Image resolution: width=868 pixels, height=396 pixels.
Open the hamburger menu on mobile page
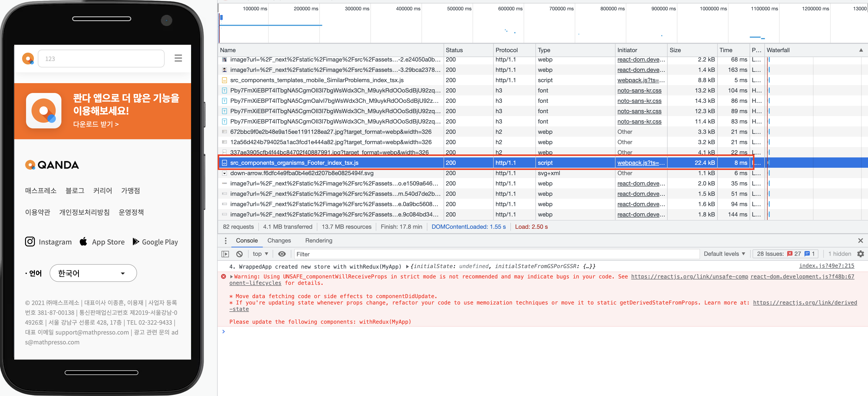[x=178, y=58]
